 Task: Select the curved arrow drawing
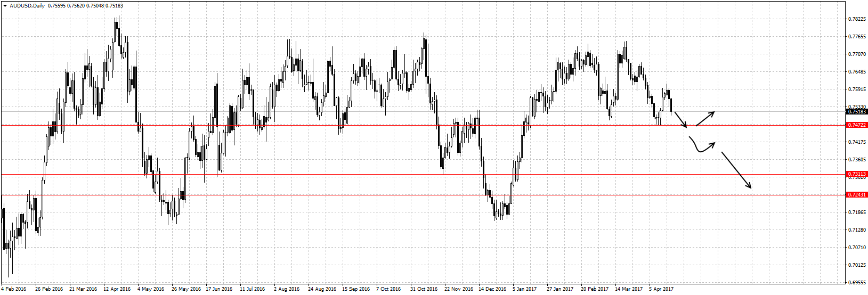(700, 147)
